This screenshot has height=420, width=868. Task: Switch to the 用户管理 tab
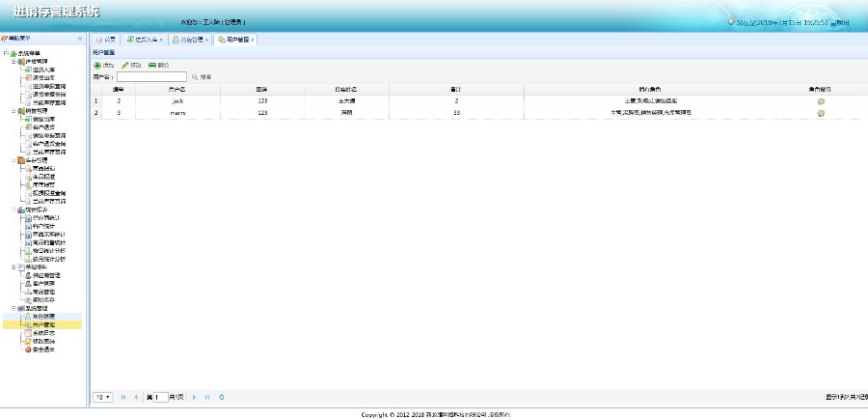coord(233,40)
